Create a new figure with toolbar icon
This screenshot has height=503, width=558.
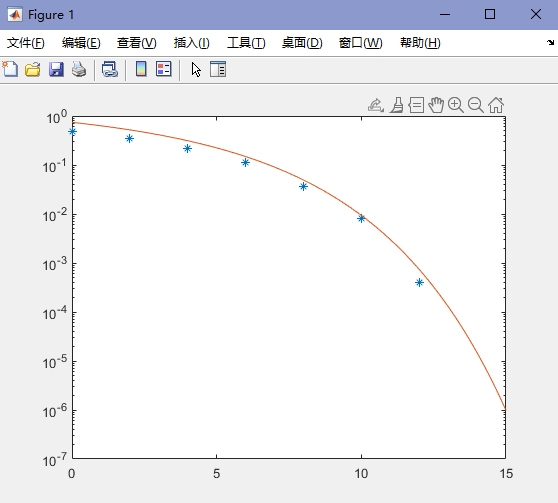[10, 69]
